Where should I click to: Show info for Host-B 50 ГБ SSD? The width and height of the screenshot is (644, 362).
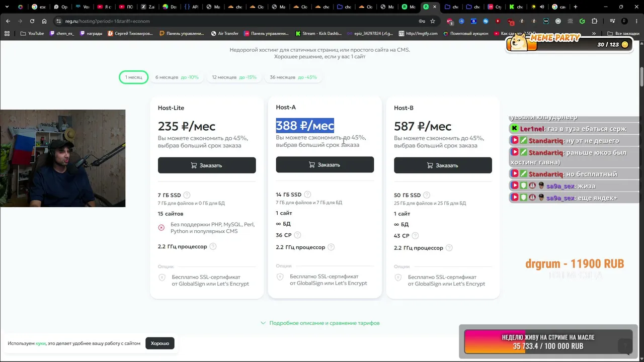[427, 195]
